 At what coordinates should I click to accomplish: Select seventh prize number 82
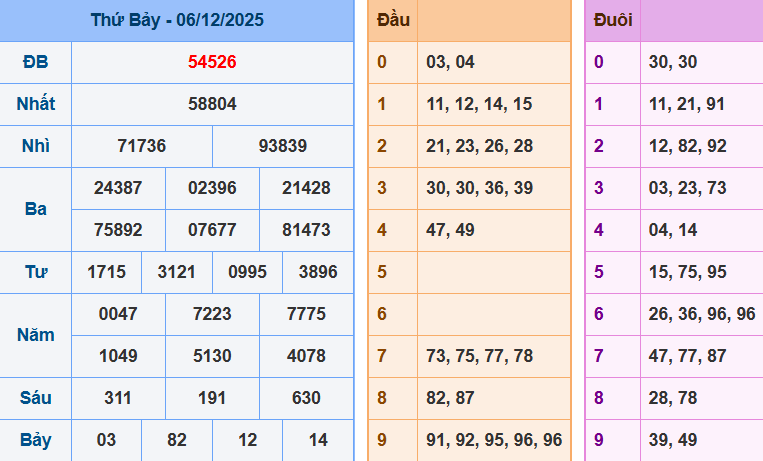click(x=177, y=440)
